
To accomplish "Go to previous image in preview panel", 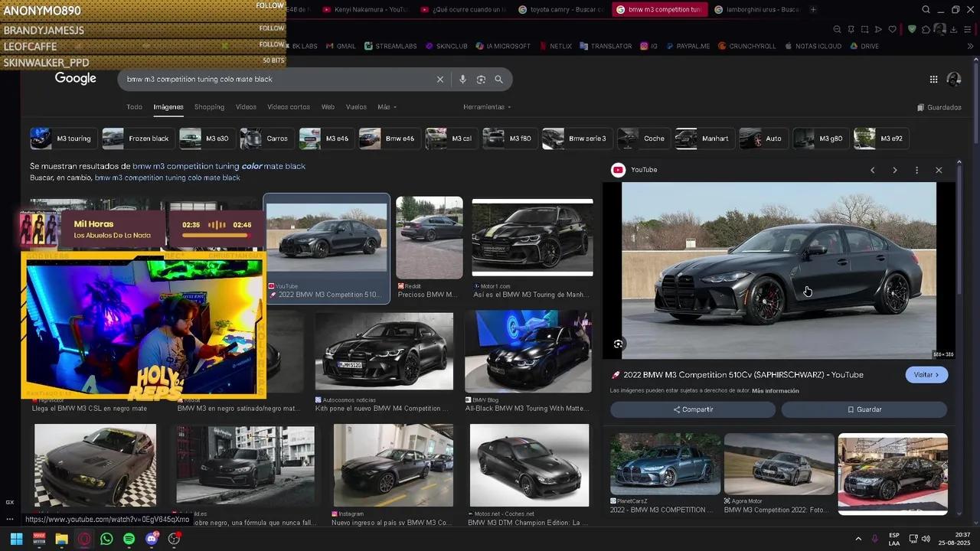I will click(872, 170).
